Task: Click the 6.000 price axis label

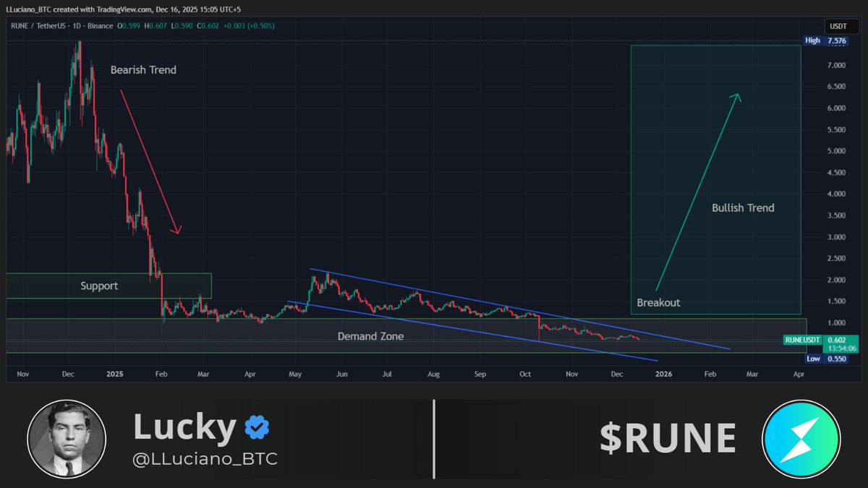Action: click(835, 108)
